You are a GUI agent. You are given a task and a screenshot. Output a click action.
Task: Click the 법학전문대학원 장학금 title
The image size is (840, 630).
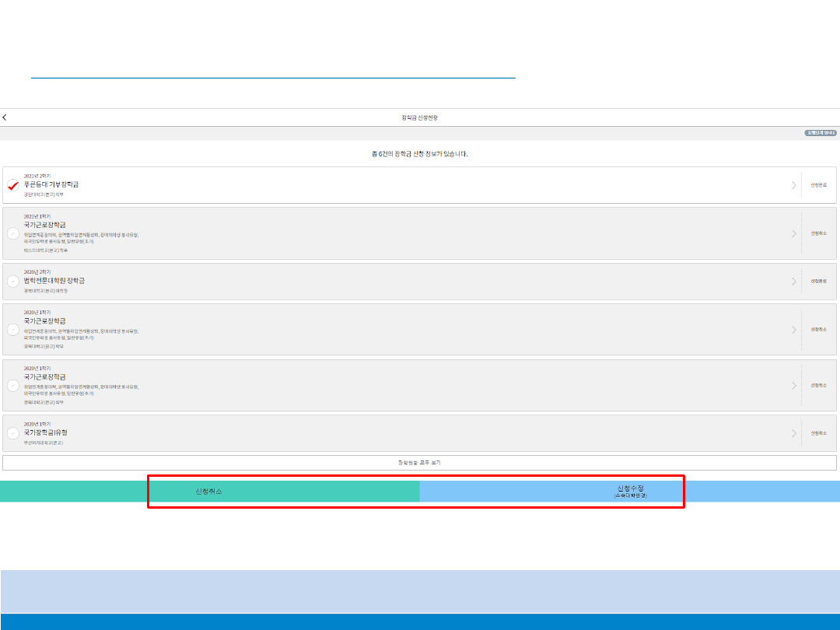pos(54,281)
